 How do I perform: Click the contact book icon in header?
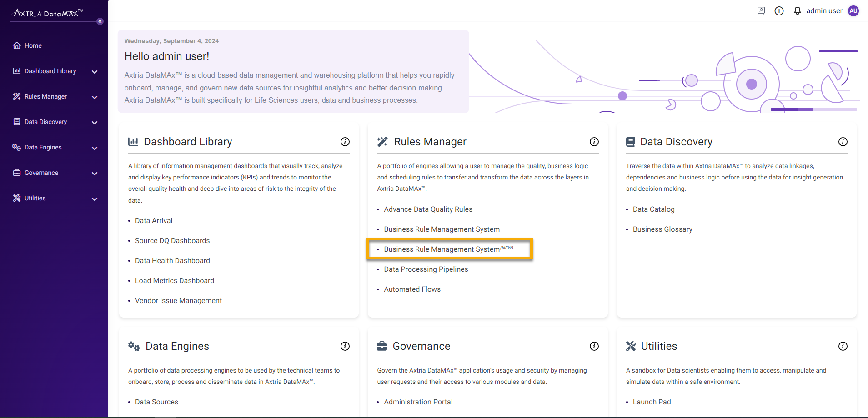761,11
